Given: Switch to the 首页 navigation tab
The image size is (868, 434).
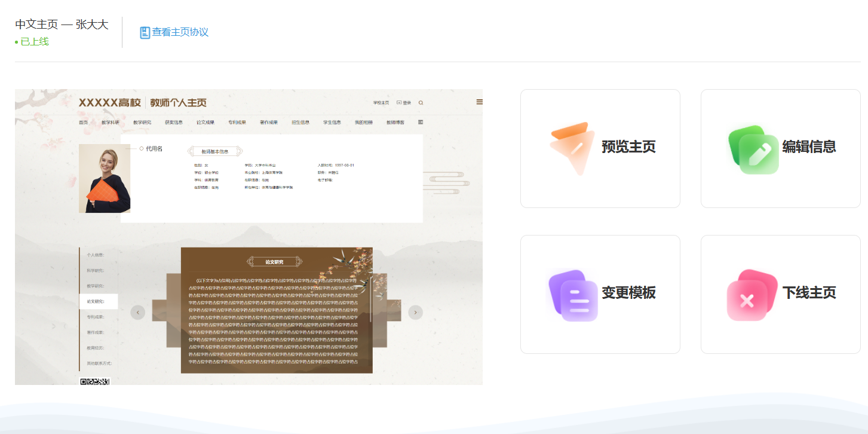Looking at the screenshot, I should click(x=83, y=121).
